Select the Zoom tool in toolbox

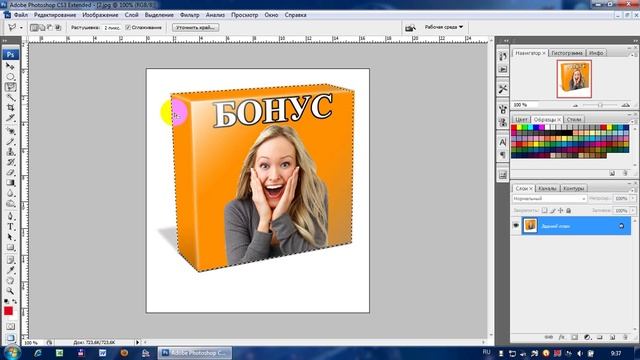(x=10, y=291)
